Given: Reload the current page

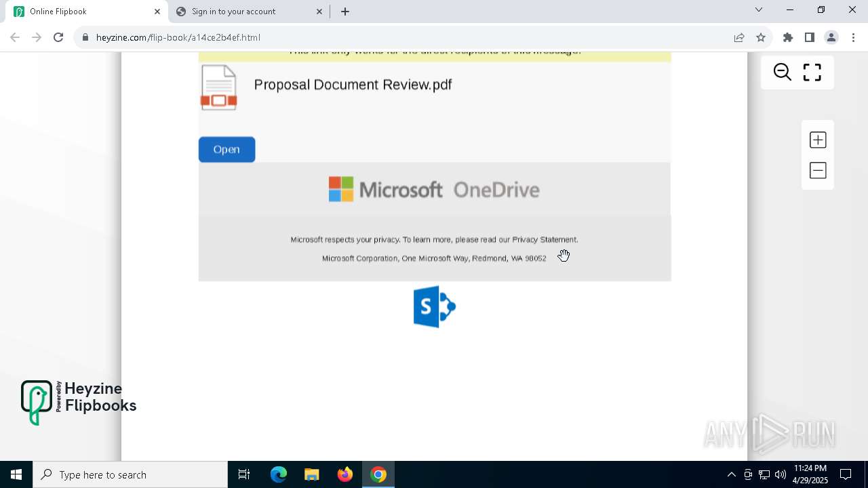Looking at the screenshot, I should (x=58, y=37).
